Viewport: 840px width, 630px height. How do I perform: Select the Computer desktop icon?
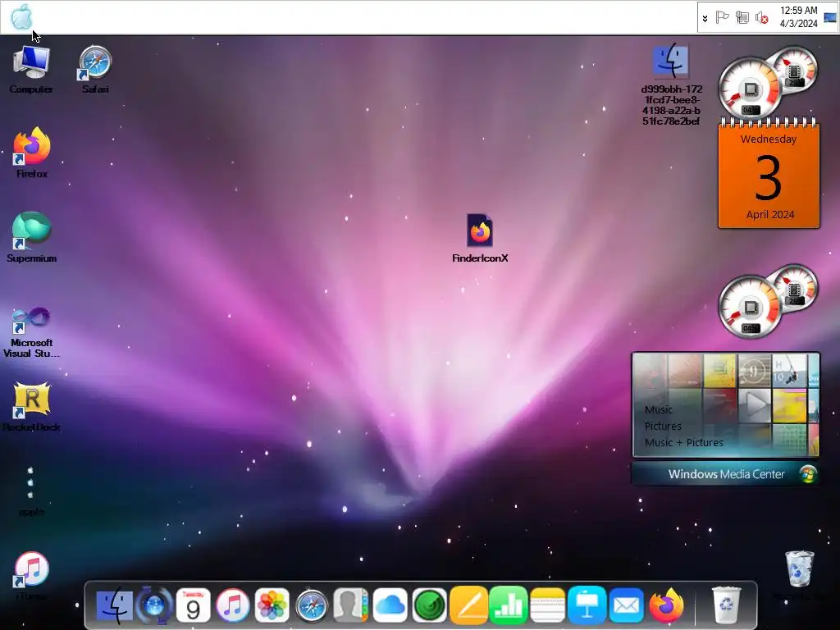pos(31,70)
